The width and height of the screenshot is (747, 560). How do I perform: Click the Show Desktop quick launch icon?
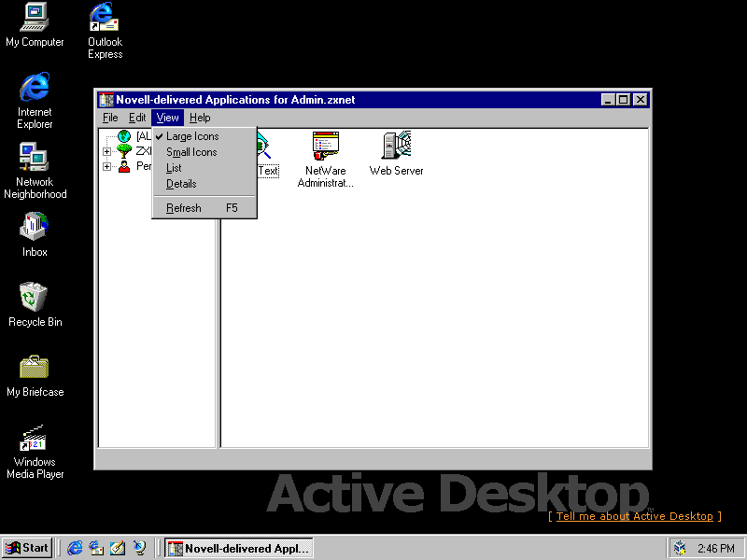coord(118,548)
